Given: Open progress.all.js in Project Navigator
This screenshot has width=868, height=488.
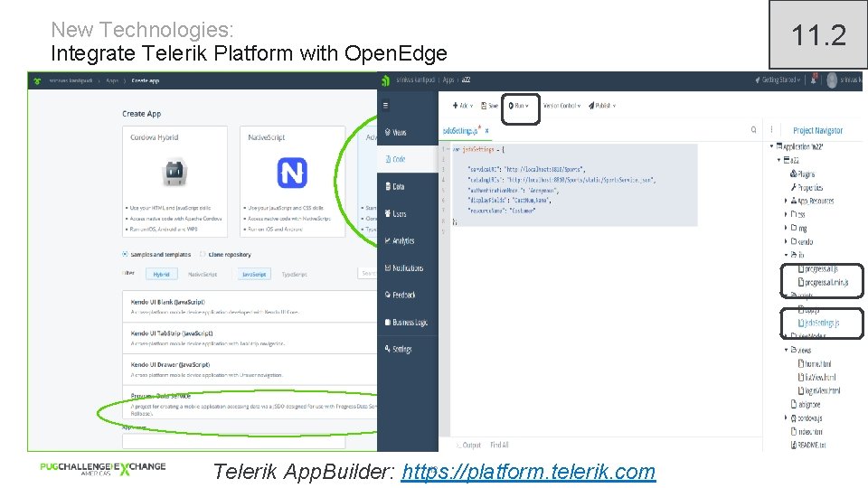Looking at the screenshot, I should [818, 269].
